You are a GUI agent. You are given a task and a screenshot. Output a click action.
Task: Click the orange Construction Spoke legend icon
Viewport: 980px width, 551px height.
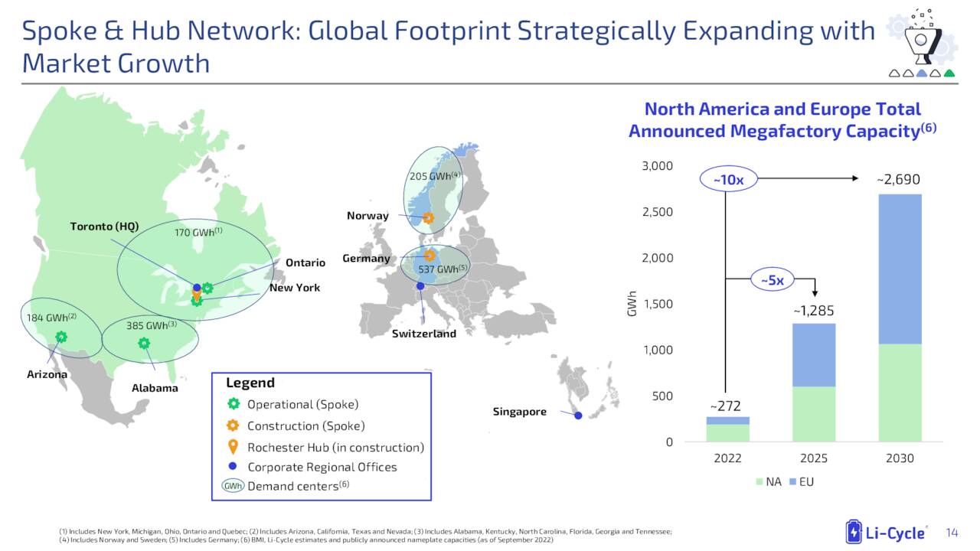tap(234, 426)
